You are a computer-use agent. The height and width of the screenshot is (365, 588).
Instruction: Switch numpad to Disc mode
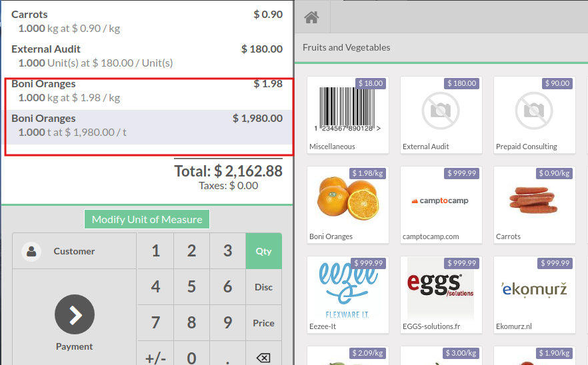click(263, 287)
